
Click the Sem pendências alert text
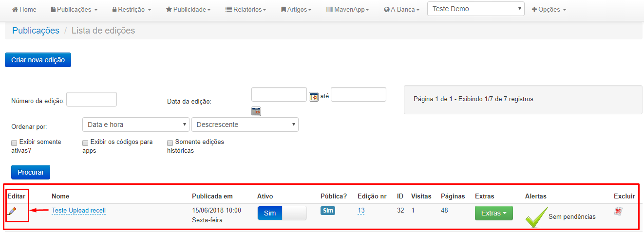point(572,216)
